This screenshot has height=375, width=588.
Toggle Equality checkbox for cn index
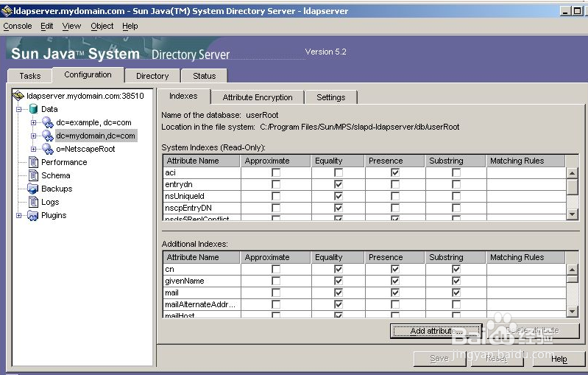(339, 269)
